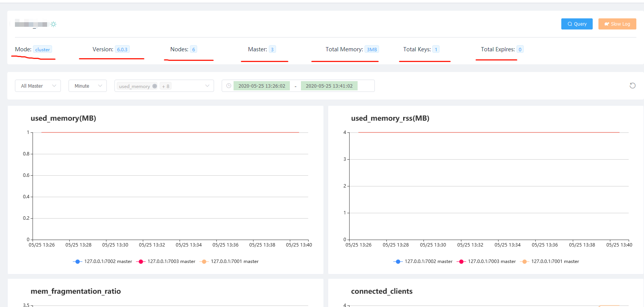Toggle 127.0.0.1:7002 master legend in used_memory_rss chart
This screenshot has width=644, height=307.
(423, 261)
